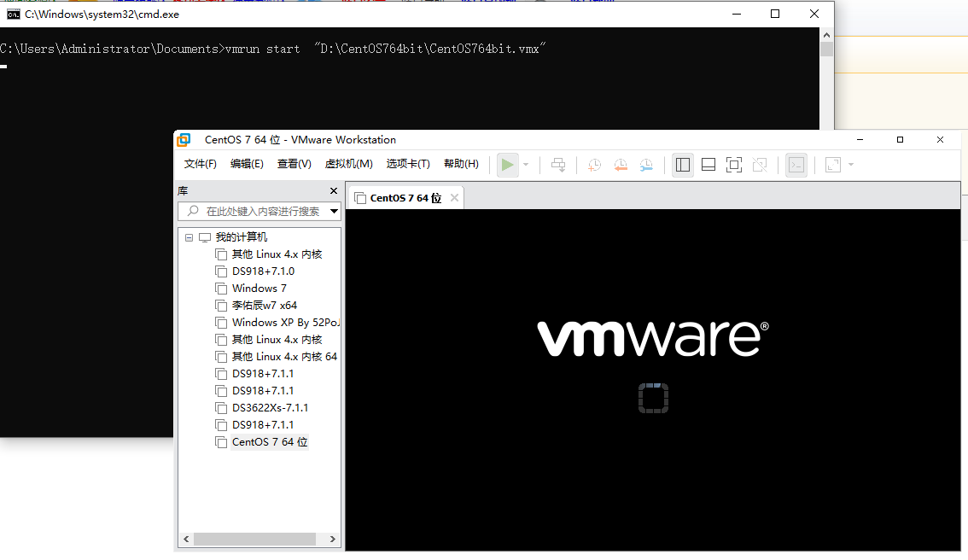Select Windows XP By 52PoJ virtual machine

285,323
